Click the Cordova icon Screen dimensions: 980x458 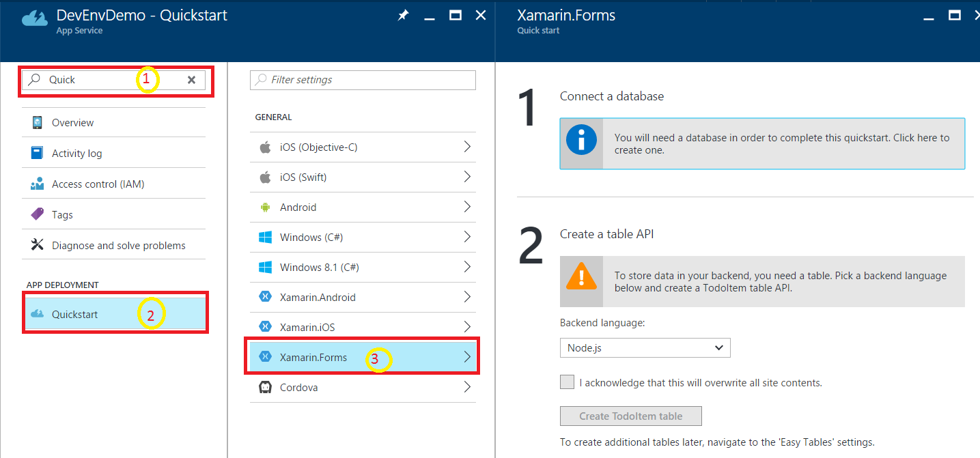click(x=265, y=387)
